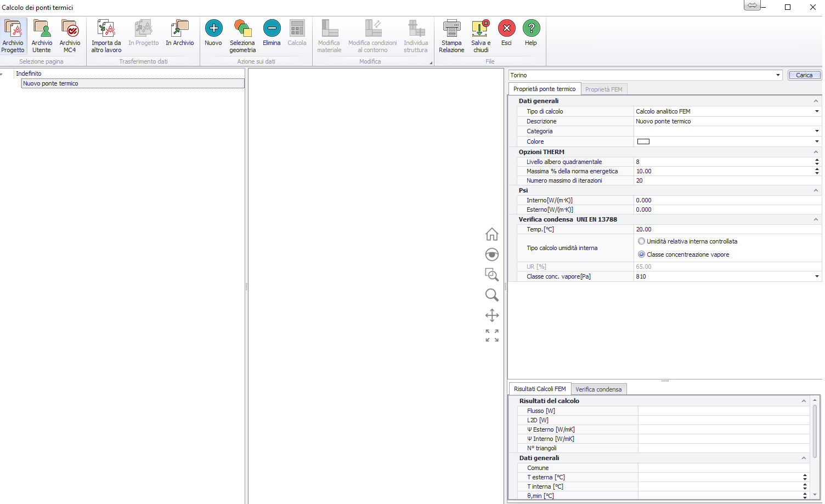Click Importa da altro lavoro
This screenshot has width=825, height=504.
tap(106, 36)
